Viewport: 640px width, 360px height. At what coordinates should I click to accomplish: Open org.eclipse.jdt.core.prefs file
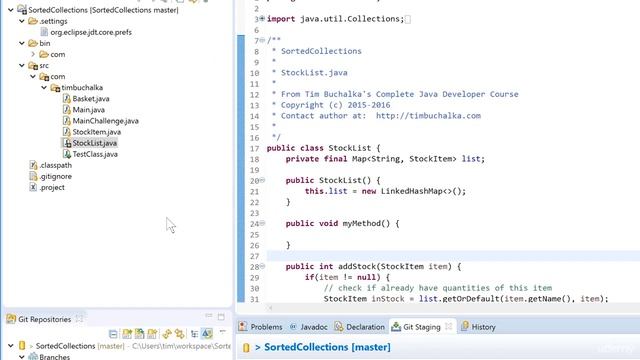click(86, 32)
